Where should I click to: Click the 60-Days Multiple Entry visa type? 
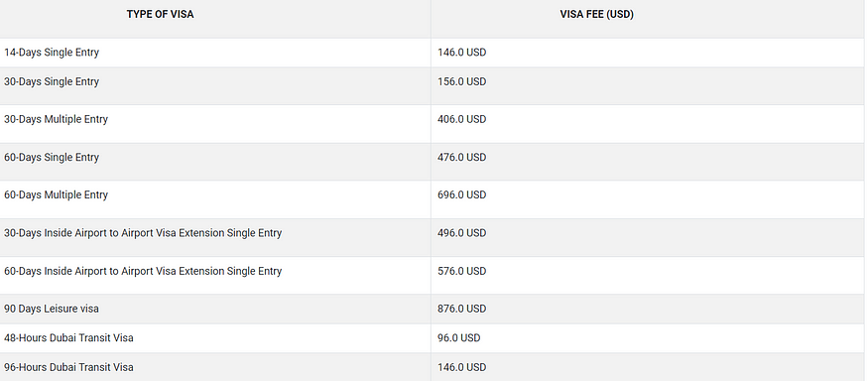coord(56,194)
